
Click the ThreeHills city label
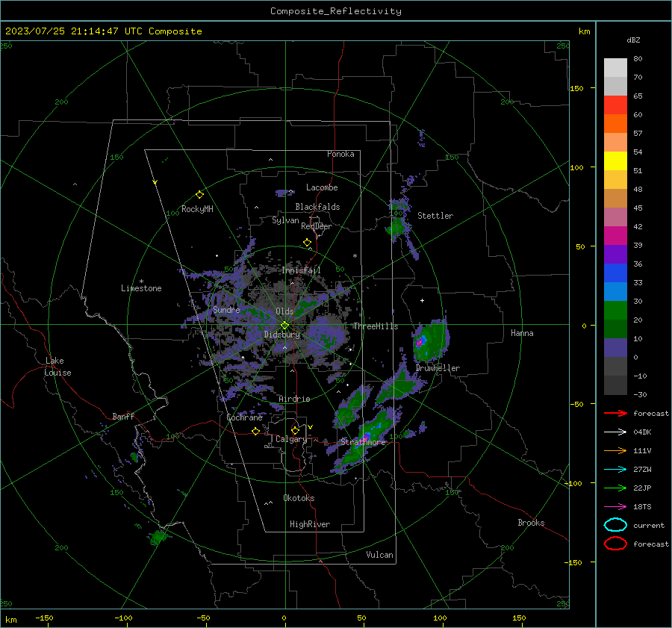point(376,326)
